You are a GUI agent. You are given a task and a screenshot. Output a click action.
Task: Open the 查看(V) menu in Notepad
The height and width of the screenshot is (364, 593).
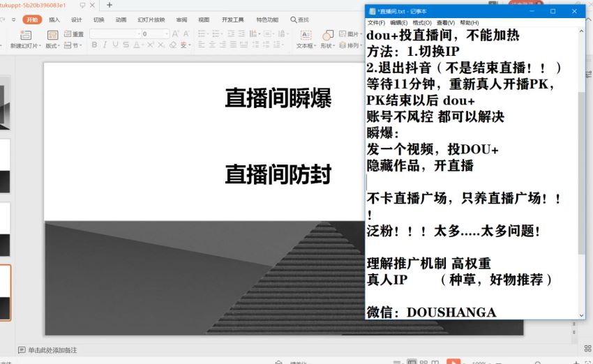446,23
